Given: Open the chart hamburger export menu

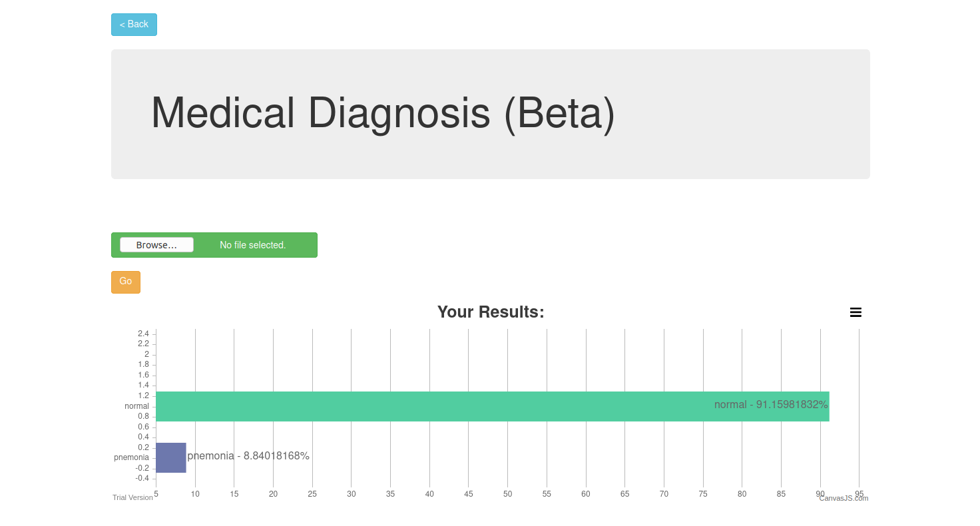Looking at the screenshot, I should click(856, 312).
